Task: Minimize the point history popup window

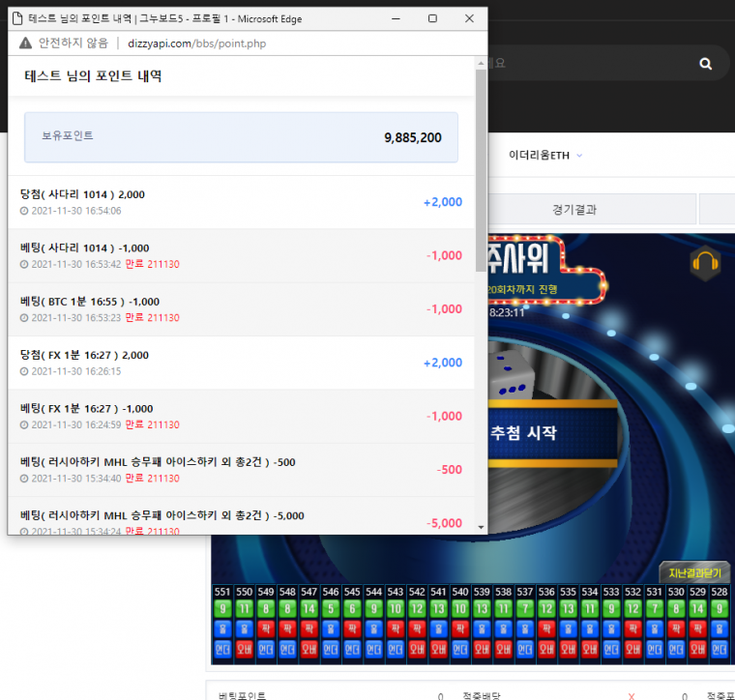Action: pyautogui.click(x=397, y=18)
